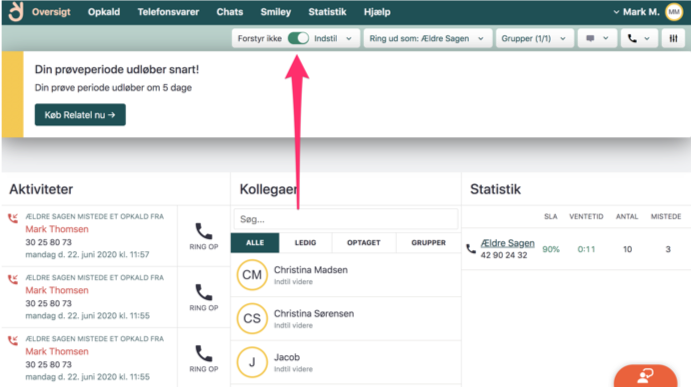Image resolution: width=691 pixels, height=387 pixels.
Task: Open the Hjælp menu
Action: [377, 12]
